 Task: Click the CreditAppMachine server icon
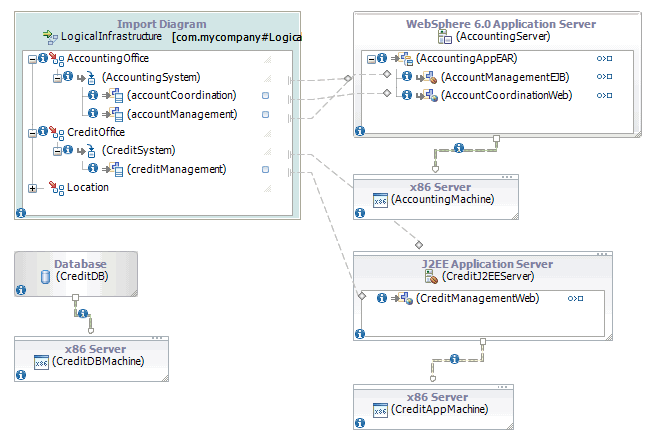pos(380,410)
